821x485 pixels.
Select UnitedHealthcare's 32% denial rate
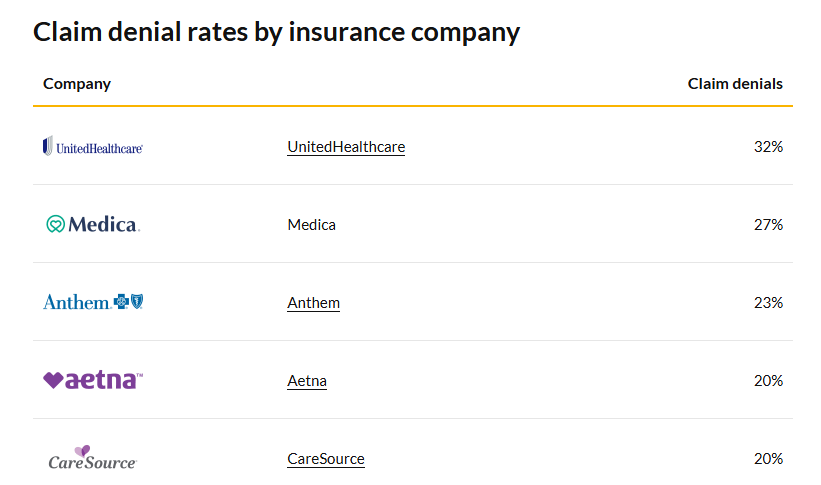pos(768,147)
